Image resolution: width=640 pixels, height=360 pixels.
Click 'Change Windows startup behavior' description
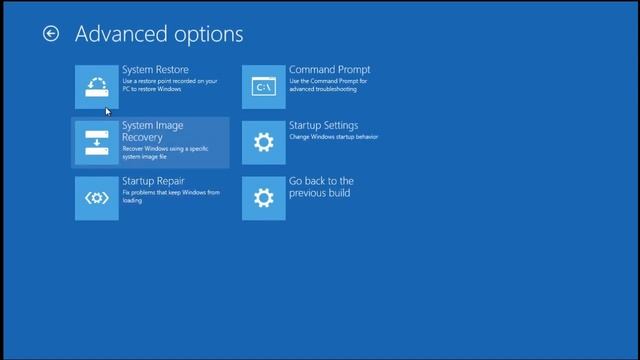[333, 137]
